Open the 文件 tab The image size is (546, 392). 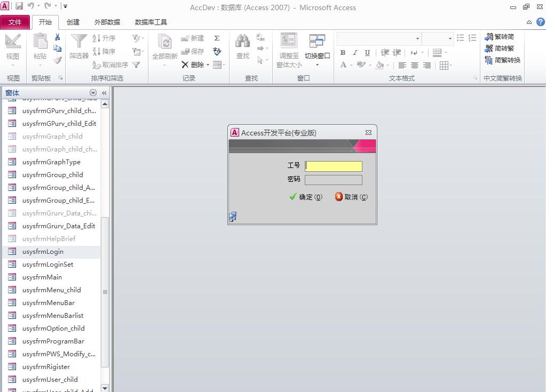coord(15,22)
